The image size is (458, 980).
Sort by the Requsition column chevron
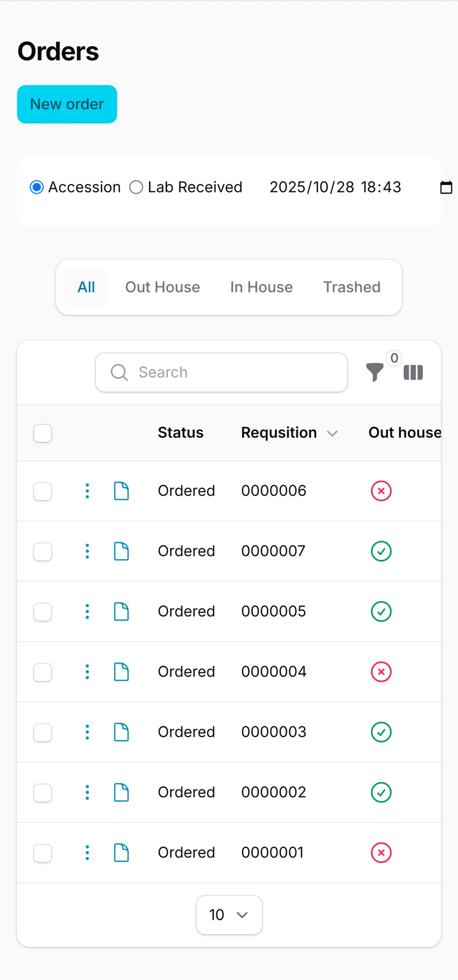pos(332,433)
